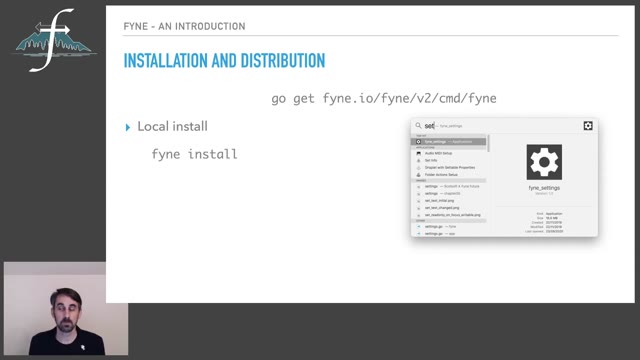640x360 pixels.
Task: Click the "go get fyne.io/fyne/v2/cmd/fyne" command text
Action: click(x=384, y=99)
